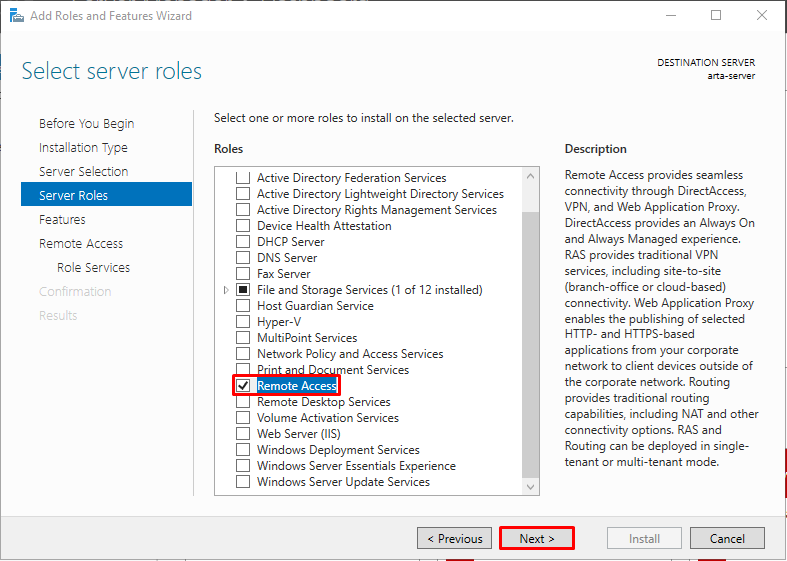Cancel the Add Roles wizard
787x561 pixels.
click(x=727, y=538)
